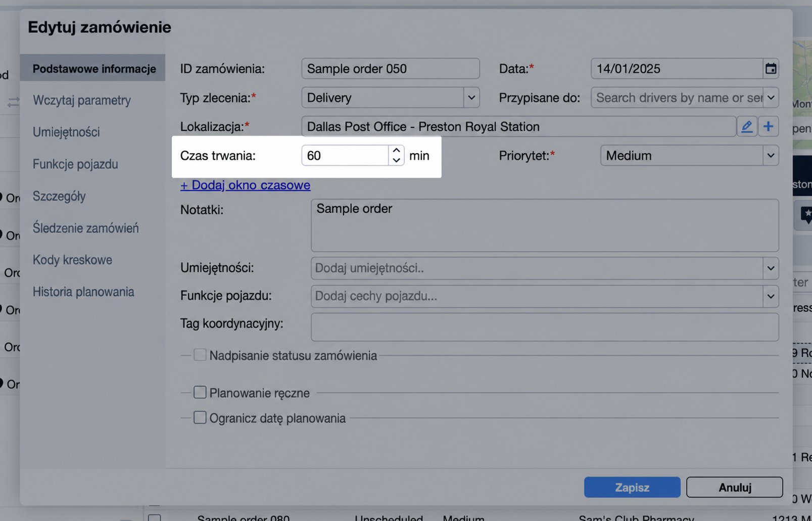
Task: Expand the Funkcje pojazdu dropdown arrow
Action: click(771, 297)
